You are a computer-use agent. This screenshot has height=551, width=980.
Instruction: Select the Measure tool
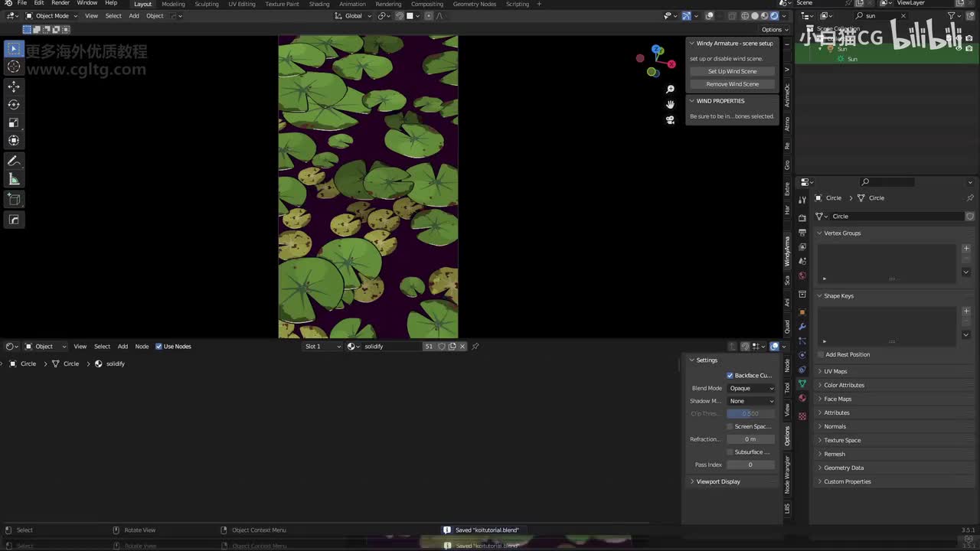(x=14, y=179)
